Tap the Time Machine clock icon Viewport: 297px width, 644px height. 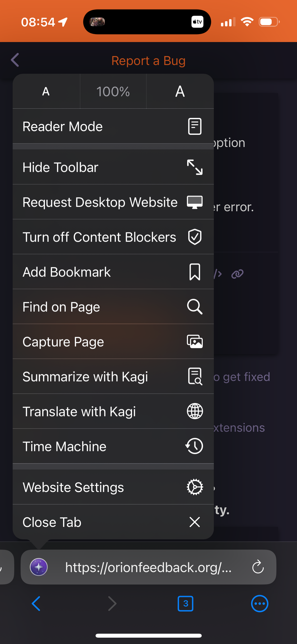pos(195,446)
